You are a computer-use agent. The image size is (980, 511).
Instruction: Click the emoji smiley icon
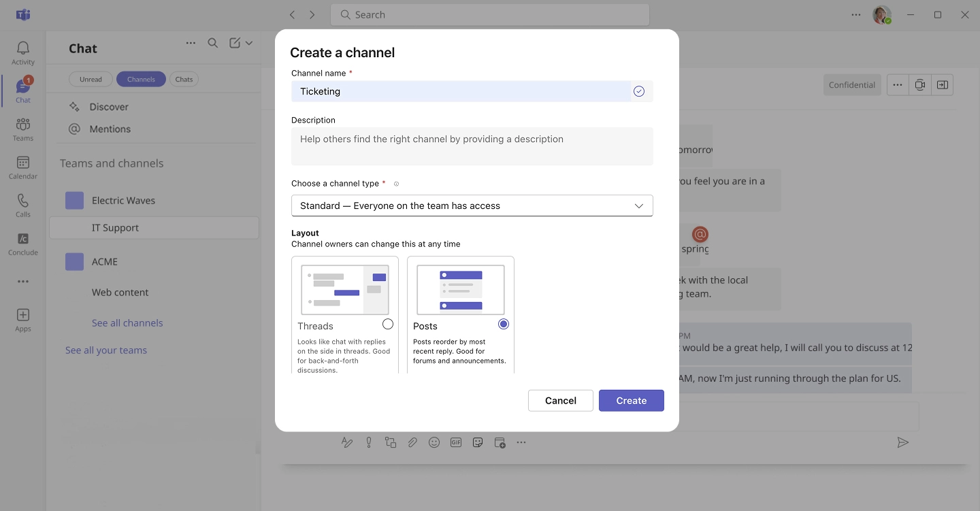(434, 442)
